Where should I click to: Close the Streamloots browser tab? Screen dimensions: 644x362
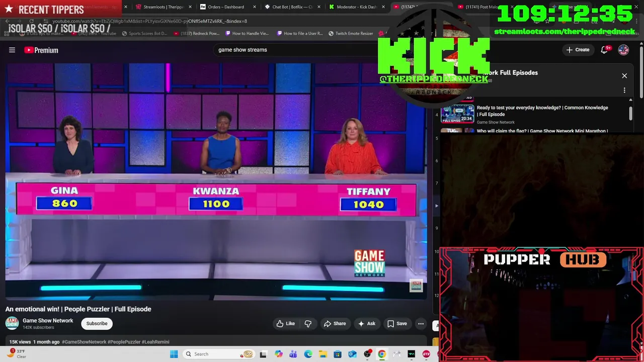pyautogui.click(x=190, y=7)
